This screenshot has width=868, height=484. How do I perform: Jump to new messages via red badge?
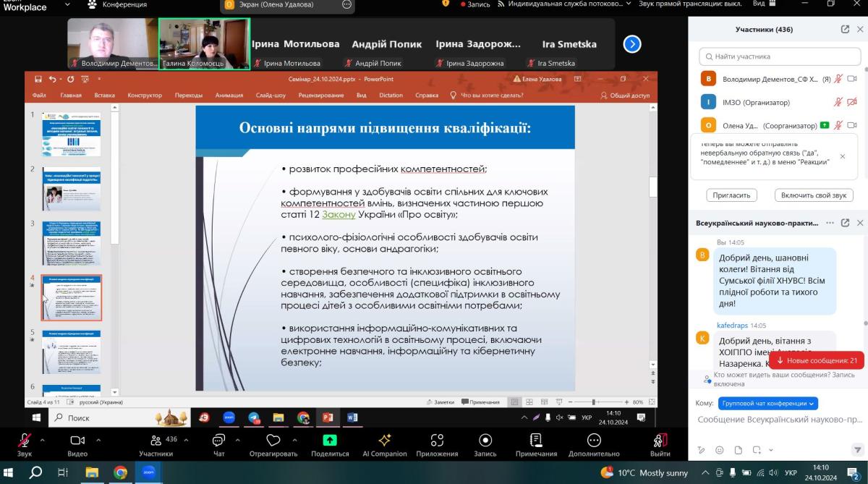pyautogui.click(x=817, y=360)
